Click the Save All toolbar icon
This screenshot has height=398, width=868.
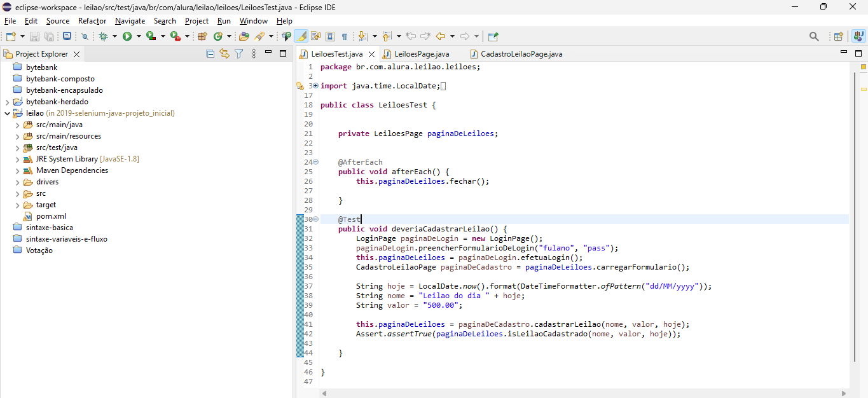point(48,37)
